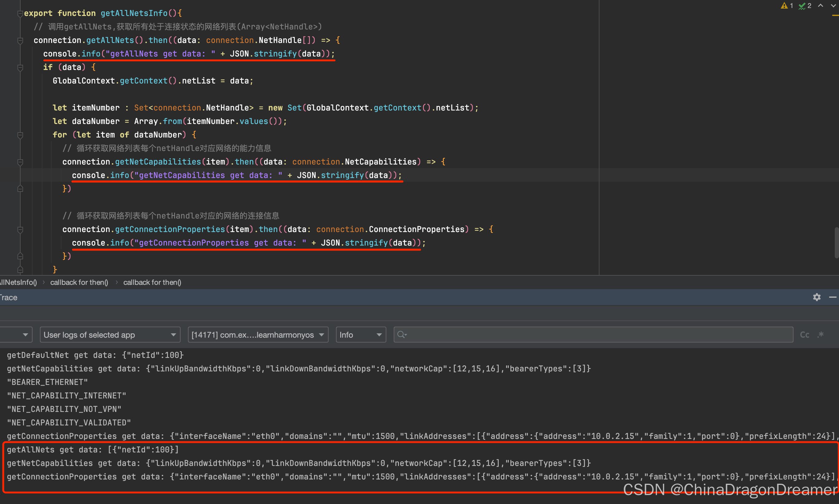Fold the getAllNetsInfo function gutter marker

pos(20,14)
